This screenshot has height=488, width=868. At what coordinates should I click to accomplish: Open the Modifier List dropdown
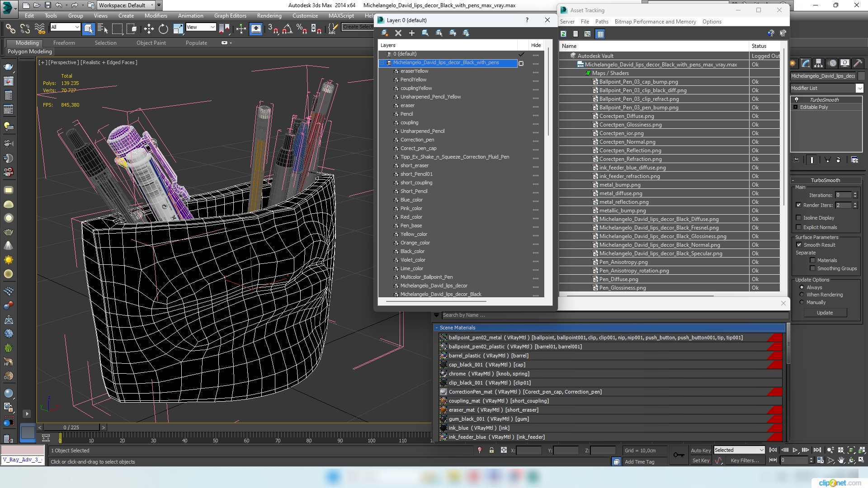(x=859, y=88)
